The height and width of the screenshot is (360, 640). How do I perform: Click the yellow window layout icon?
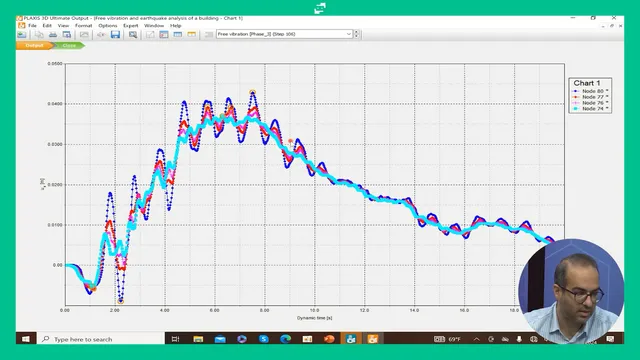click(191, 35)
